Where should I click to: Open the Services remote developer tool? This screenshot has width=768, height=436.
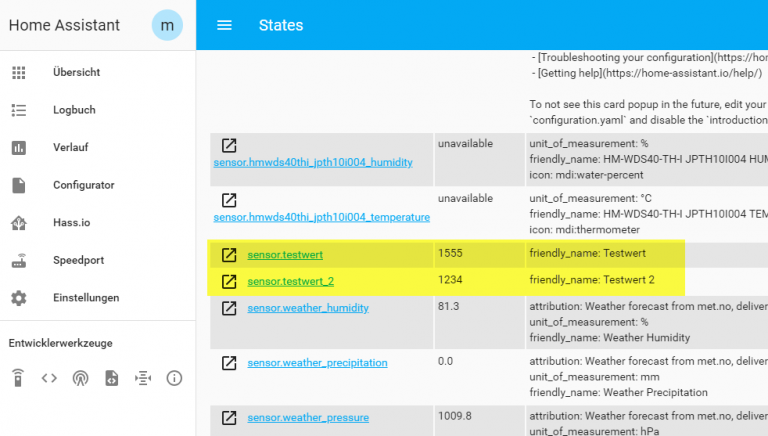(18, 377)
